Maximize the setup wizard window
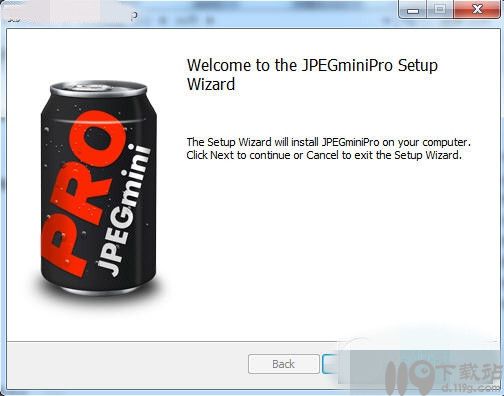Image resolution: width=504 pixels, height=396 pixels. tap(440, 10)
